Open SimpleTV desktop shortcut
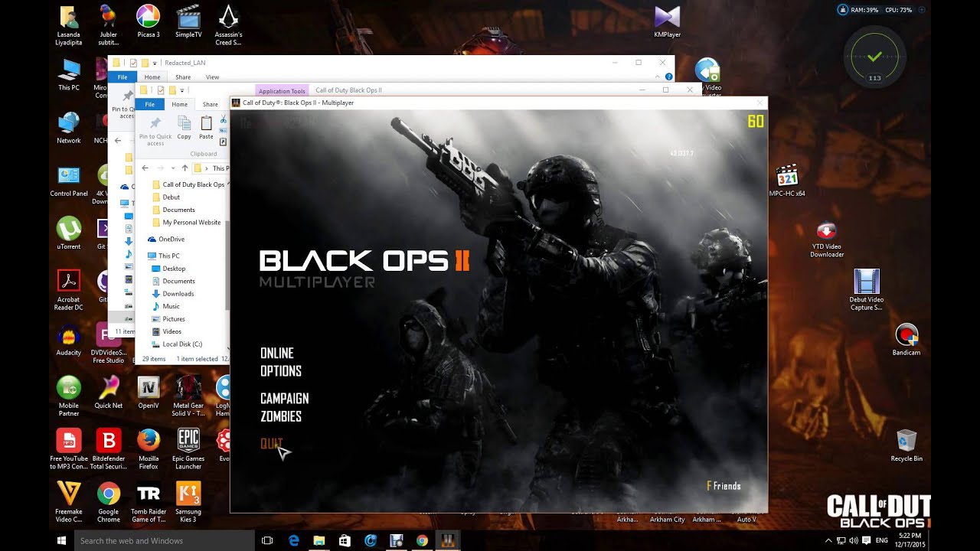 tap(188, 21)
